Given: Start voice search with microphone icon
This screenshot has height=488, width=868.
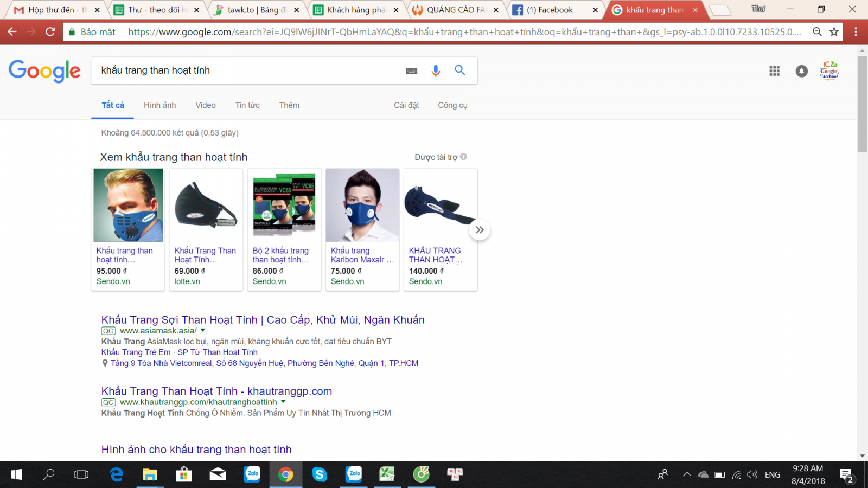Looking at the screenshot, I should pos(436,70).
